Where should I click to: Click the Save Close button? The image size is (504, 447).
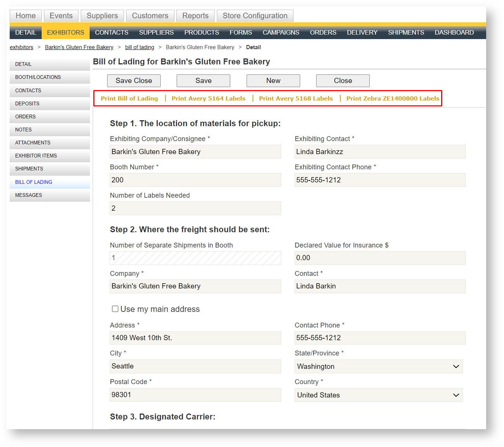134,80
